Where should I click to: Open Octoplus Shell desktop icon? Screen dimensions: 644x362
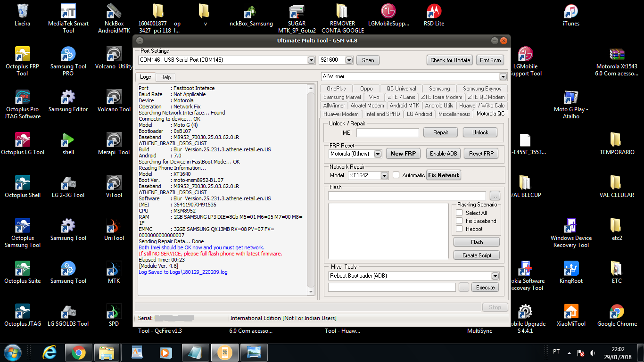[22, 187]
